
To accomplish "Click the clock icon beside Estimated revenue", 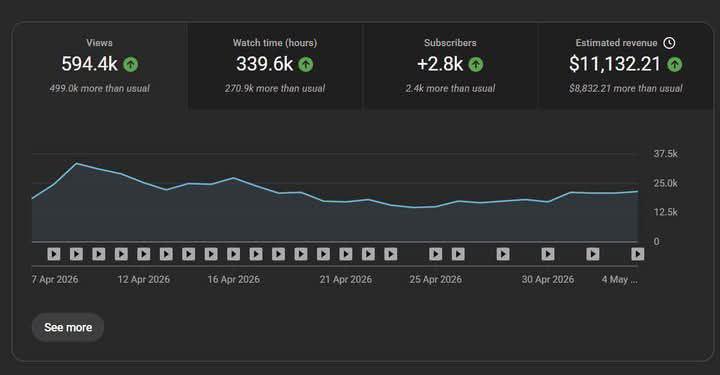I will [669, 43].
